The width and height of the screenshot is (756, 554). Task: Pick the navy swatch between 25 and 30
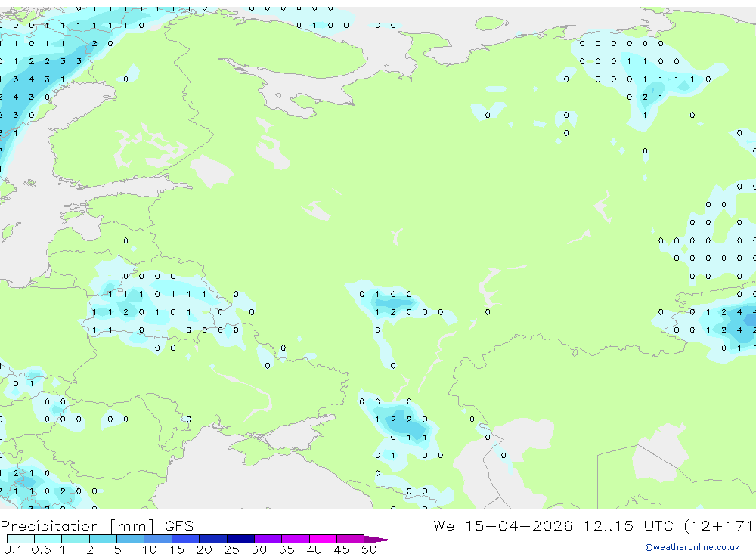(240, 539)
